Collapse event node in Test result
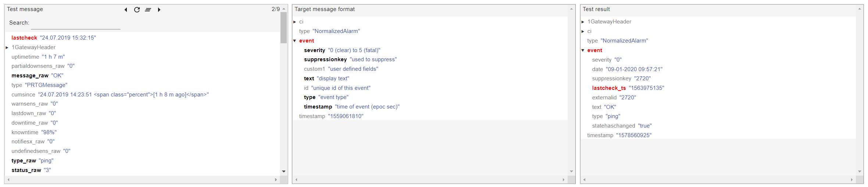This screenshot has width=868, height=187. (583, 50)
